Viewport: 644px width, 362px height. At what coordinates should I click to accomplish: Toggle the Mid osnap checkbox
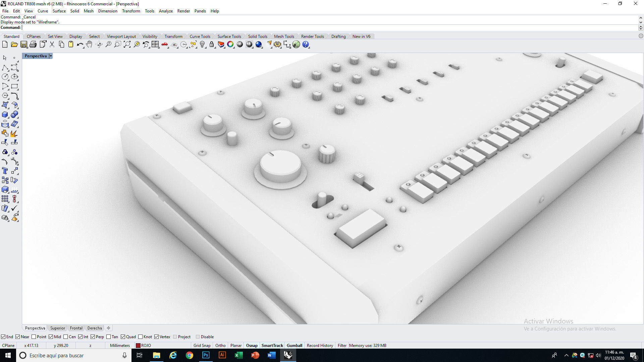[51, 337]
